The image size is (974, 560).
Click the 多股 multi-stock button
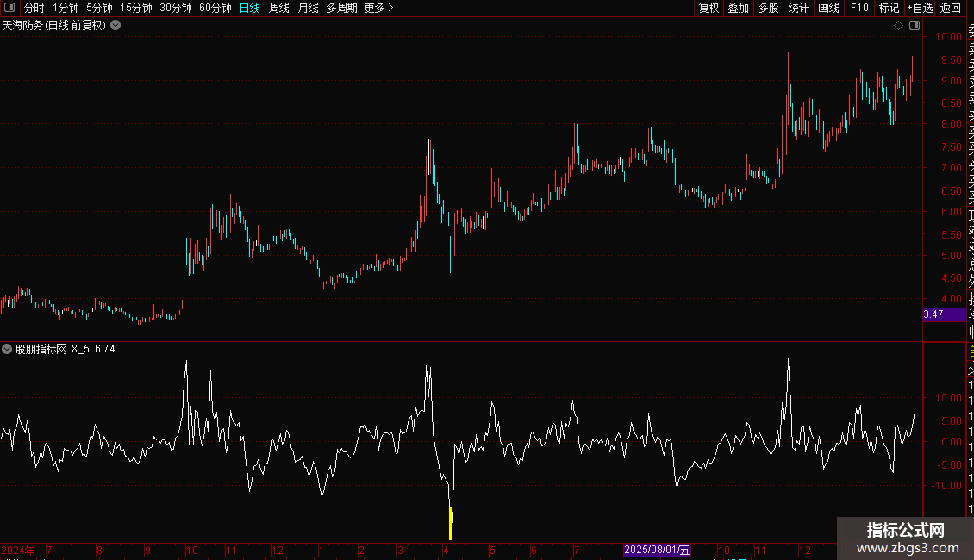click(x=768, y=8)
